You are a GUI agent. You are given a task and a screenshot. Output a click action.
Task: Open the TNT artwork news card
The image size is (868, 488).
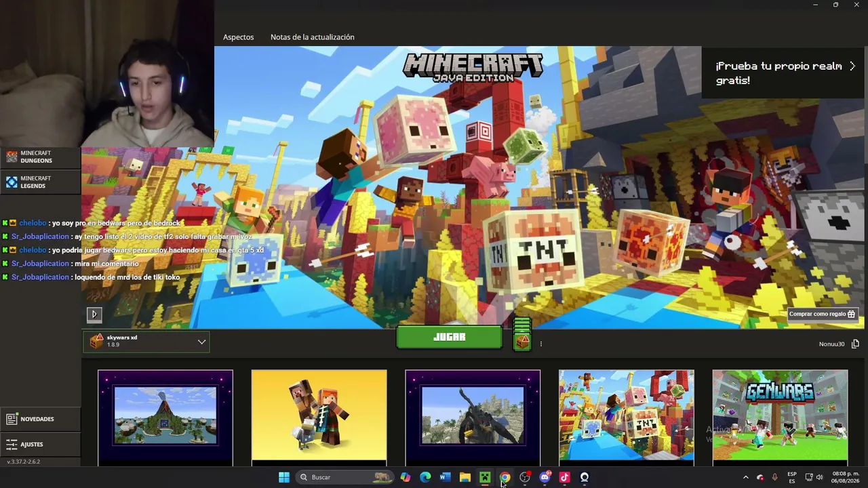point(627,418)
